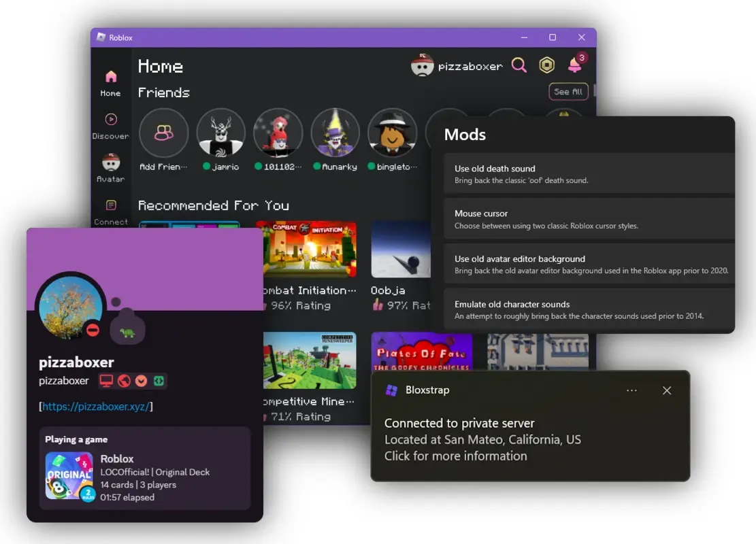Open the https://pizzaboxer.xyz/ link

tap(97, 407)
